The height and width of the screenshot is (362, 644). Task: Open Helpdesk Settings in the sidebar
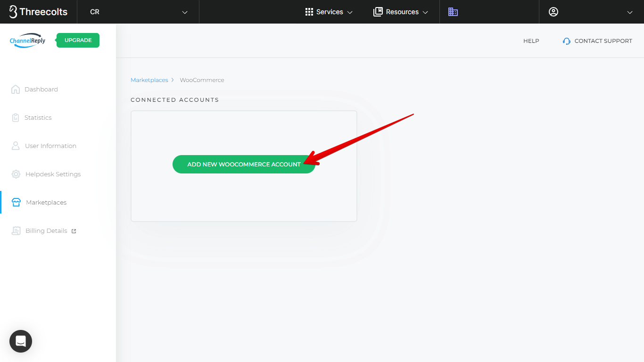[53, 174]
